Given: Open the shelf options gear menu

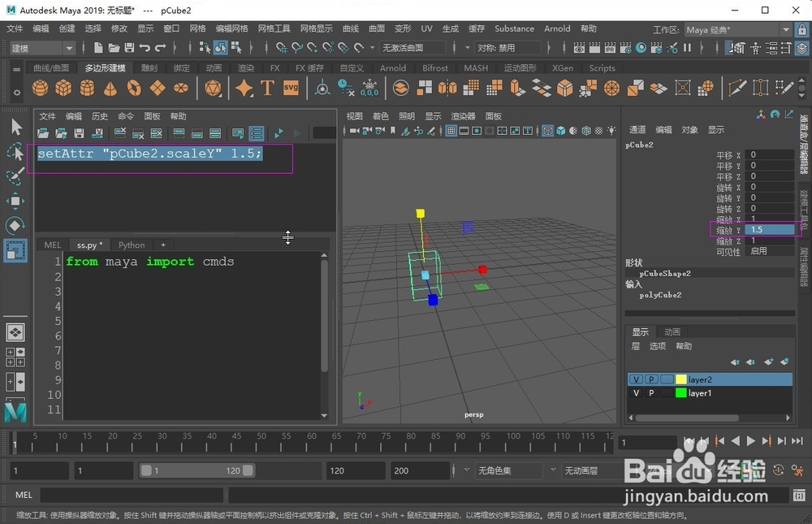Looking at the screenshot, I should [16, 93].
